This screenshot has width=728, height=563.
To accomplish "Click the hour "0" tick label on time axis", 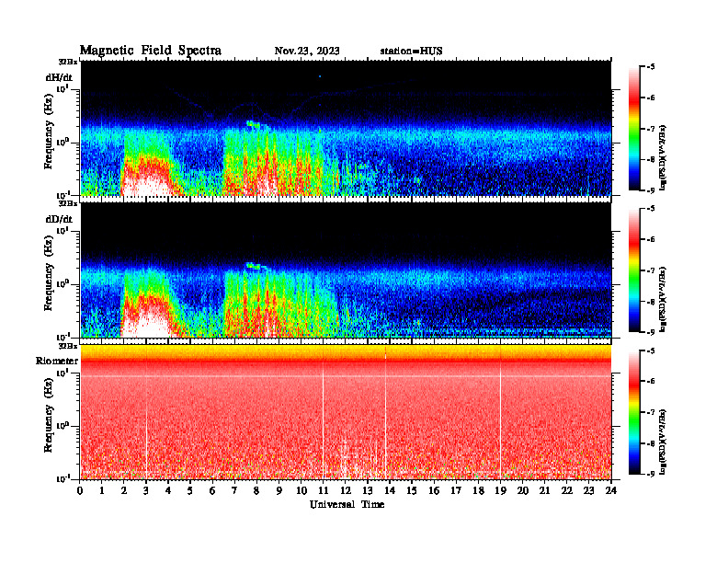I will (80, 490).
